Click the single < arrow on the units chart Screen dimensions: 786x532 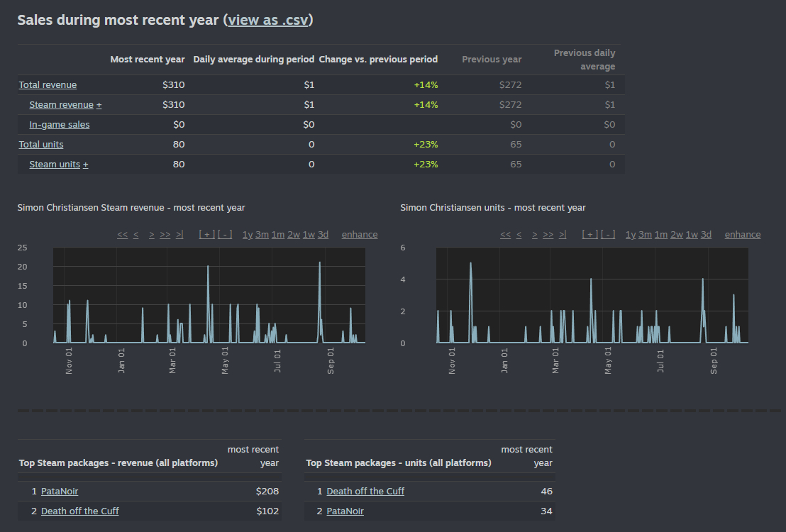point(519,235)
